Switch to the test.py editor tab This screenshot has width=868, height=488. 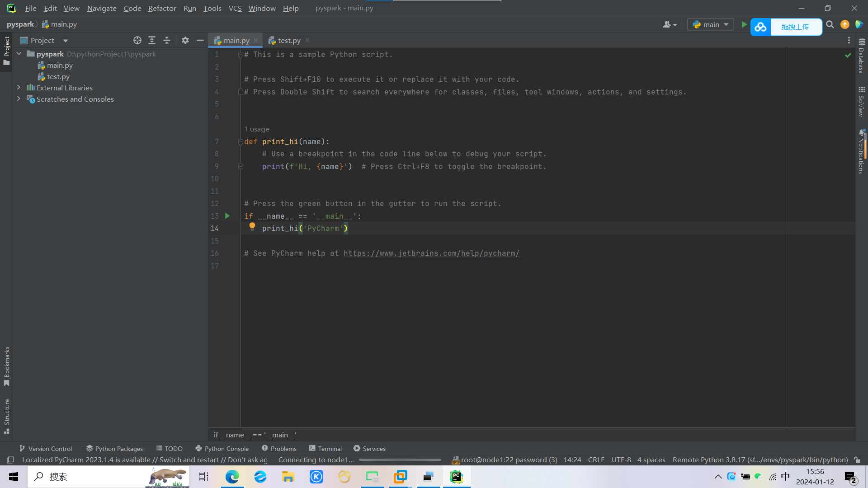click(289, 41)
